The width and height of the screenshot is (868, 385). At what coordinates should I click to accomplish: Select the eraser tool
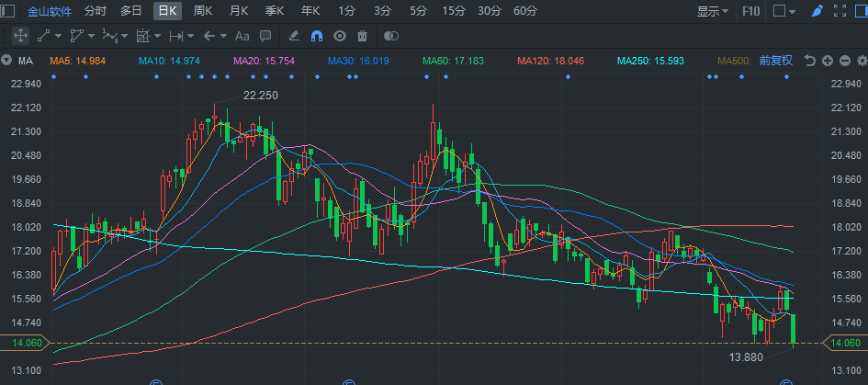tap(294, 36)
